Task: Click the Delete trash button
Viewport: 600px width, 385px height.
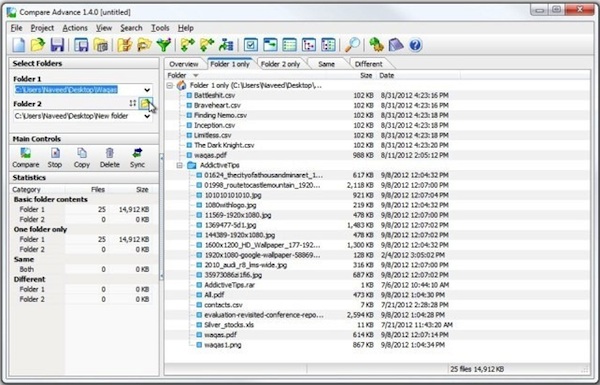Action: (x=110, y=158)
